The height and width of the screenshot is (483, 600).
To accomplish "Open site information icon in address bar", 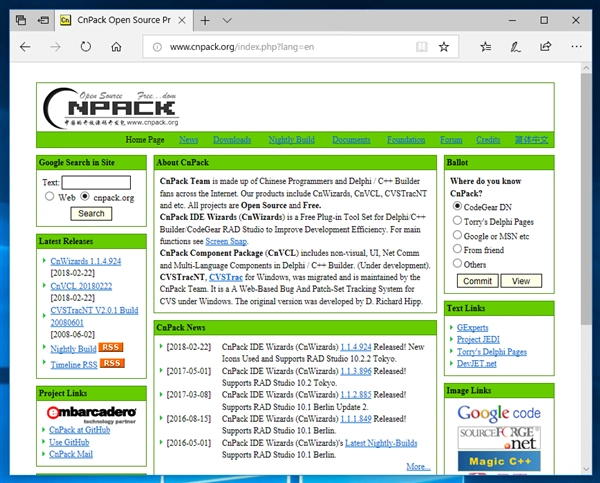I will click(x=157, y=47).
